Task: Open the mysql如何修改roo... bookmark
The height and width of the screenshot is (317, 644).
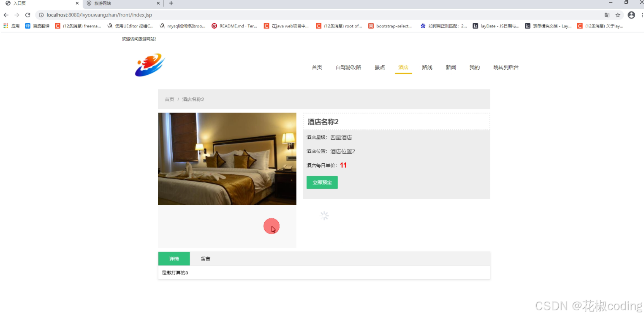Action: click(183, 26)
